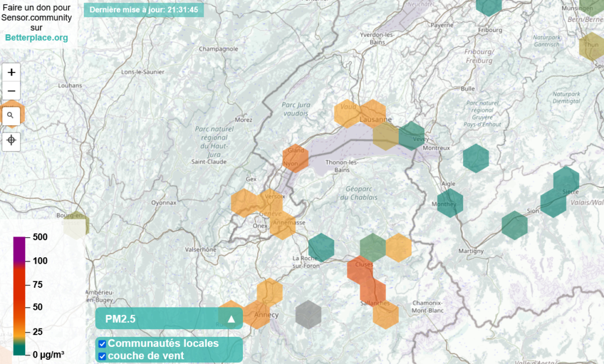This screenshot has height=364, width=604.
Task: Click the locate-me crosshair button
Action: coord(11,141)
